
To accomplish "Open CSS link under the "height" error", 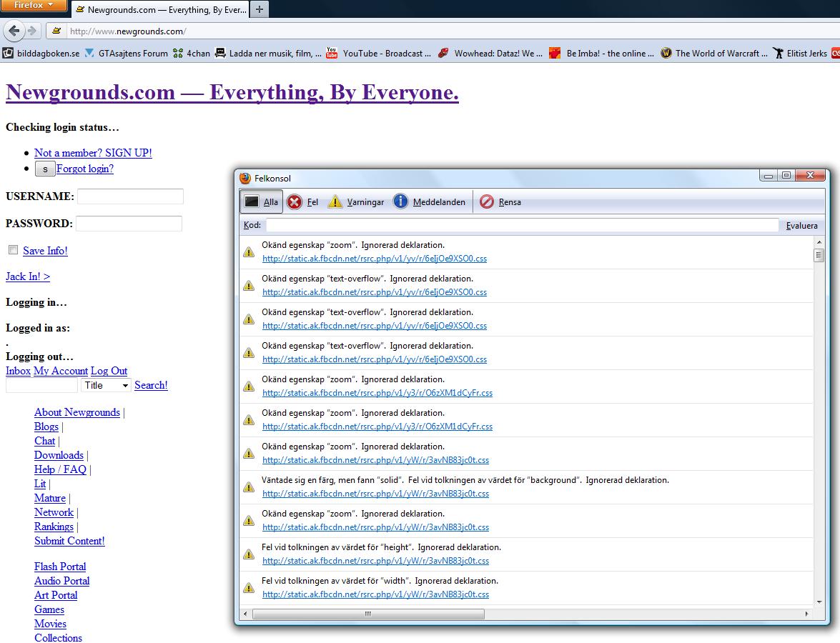I will [x=375, y=561].
